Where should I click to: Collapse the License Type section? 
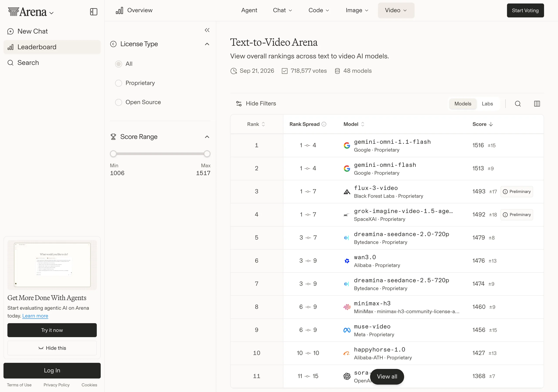pyautogui.click(x=207, y=44)
